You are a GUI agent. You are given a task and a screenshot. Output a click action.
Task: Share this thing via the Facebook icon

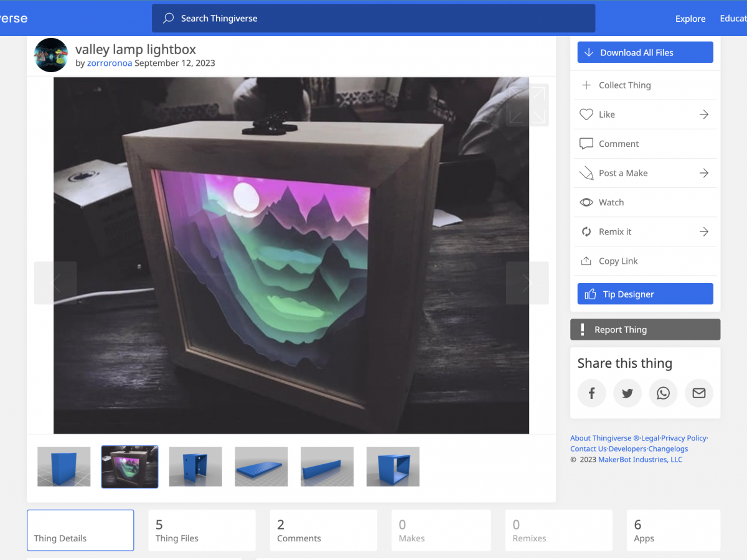(591, 393)
